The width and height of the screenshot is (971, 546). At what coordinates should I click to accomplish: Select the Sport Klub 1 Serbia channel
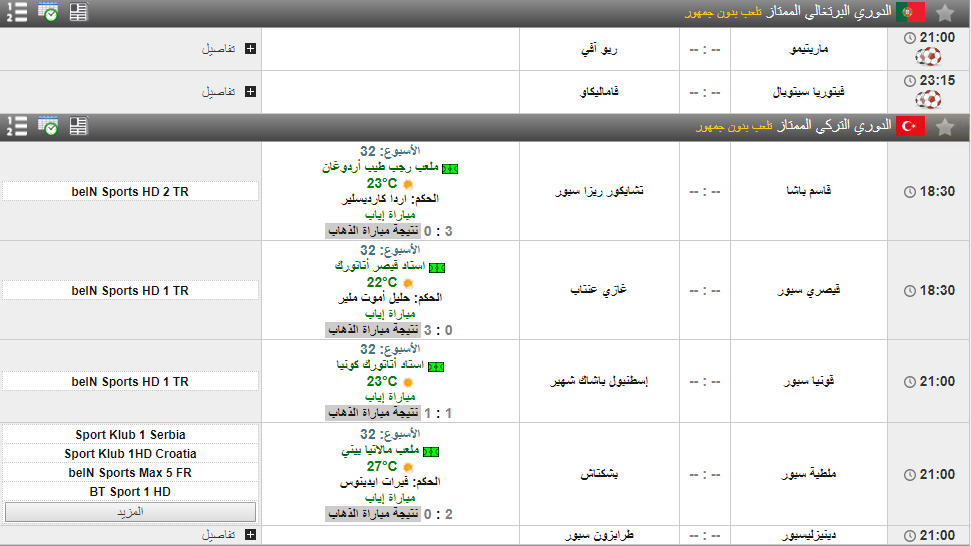pyautogui.click(x=130, y=435)
